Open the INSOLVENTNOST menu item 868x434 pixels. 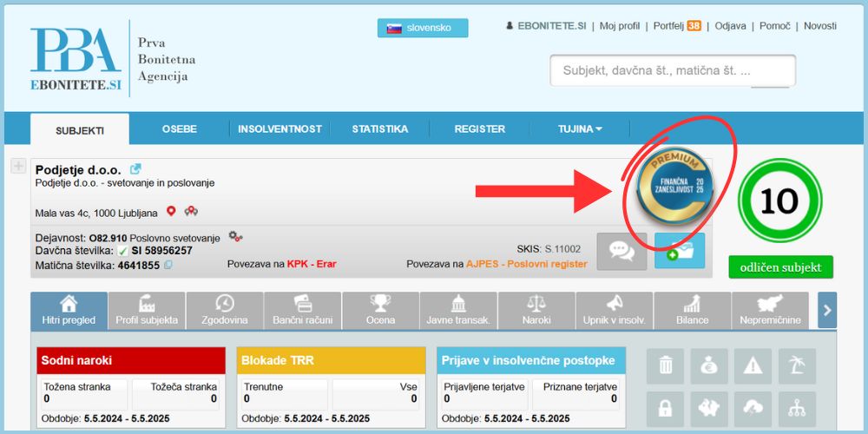279,129
